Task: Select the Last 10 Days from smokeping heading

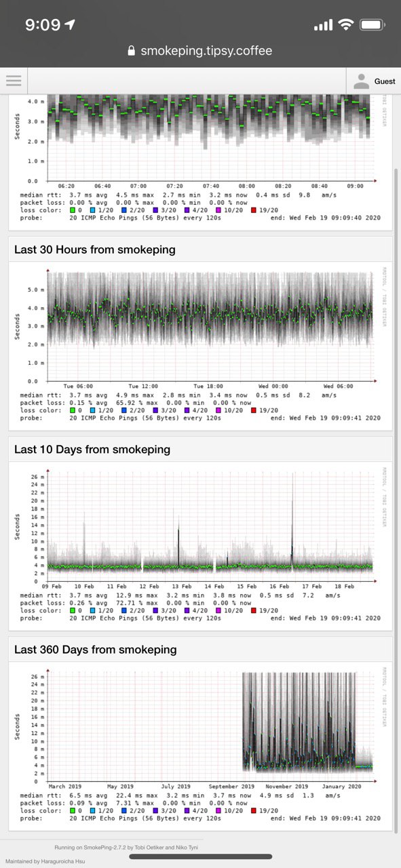Action: [x=93, y=449]
